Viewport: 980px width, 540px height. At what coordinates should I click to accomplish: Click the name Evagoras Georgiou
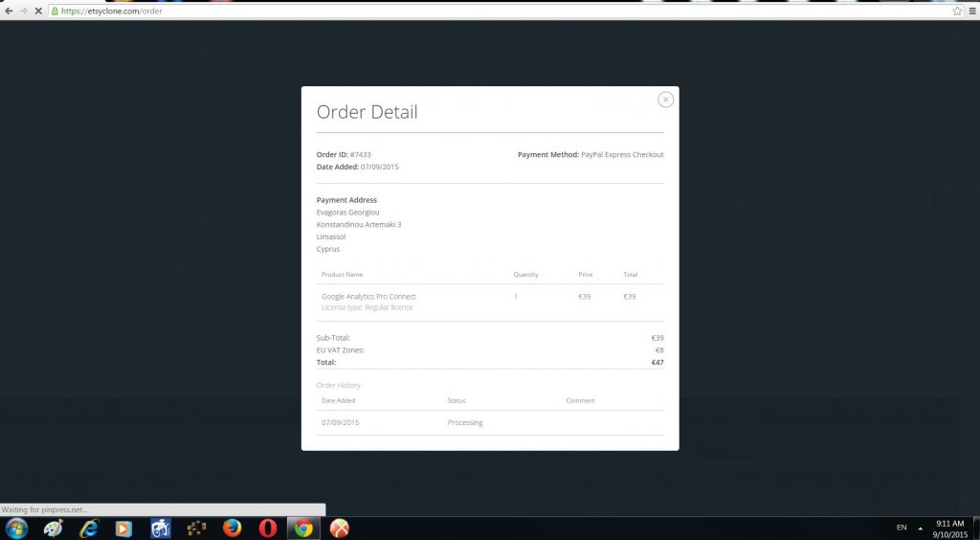(x=347, y=213)
